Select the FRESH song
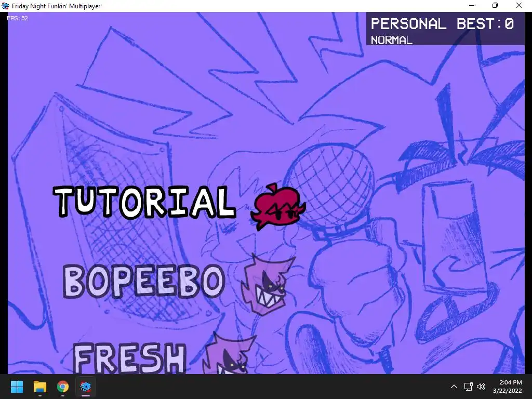532x399 pixels. coord(129,358)
